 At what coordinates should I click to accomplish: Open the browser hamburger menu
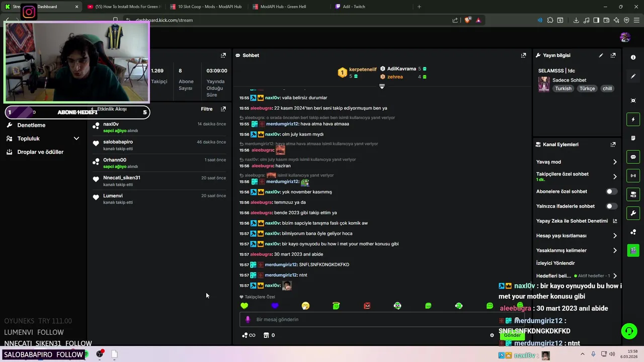(636, 20)
